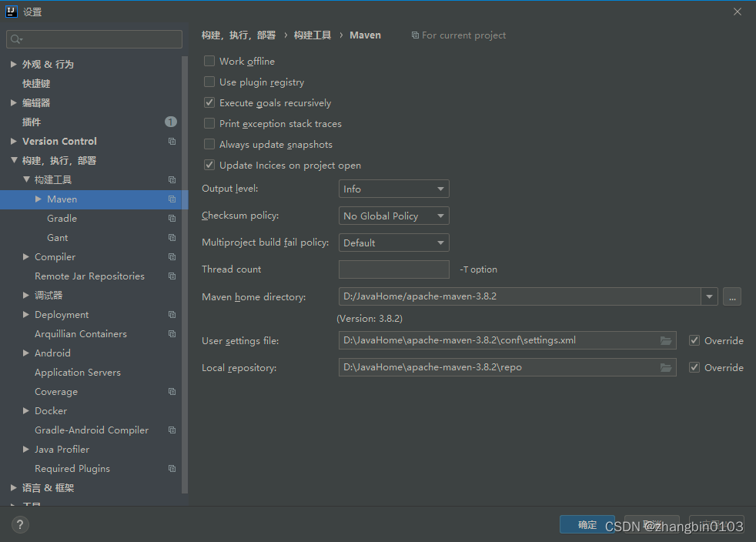The height and width of the screenshot is (542, 756).
Task: Expand the Docker node
Action: pos(26,411)
